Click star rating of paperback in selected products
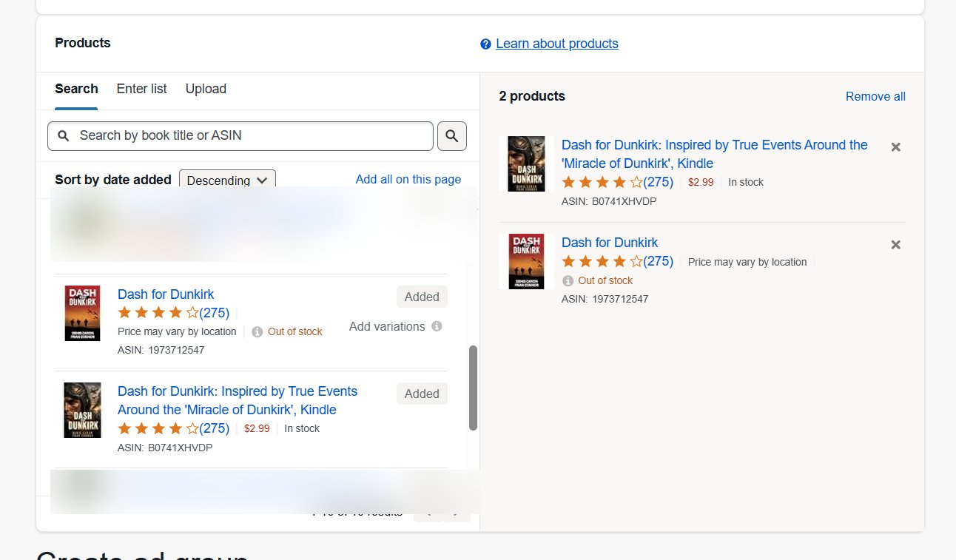The width and height of the screenshot is (956, 560). point(618,261)
